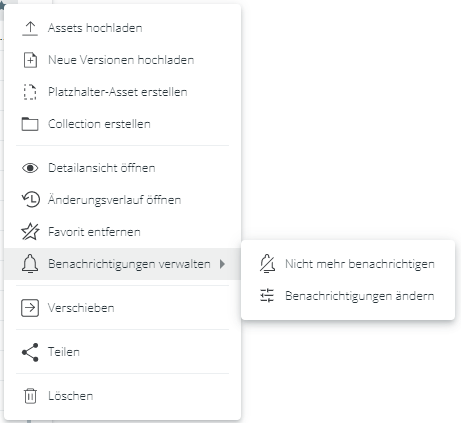Click the Verschieben arrow-box icon

[x=30, y=308]
